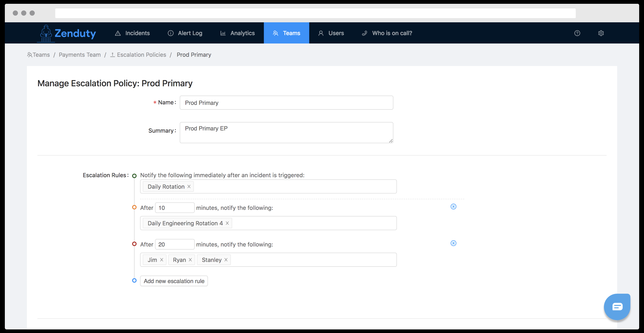
Task: Click the Prod Primary breadcrumb text
Action: [x=194, y=55]
